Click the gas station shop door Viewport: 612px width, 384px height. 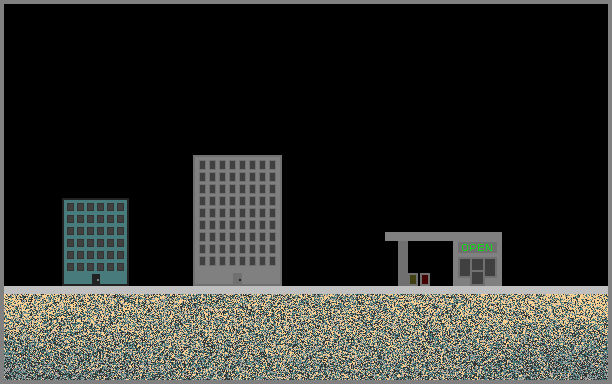pyautogui.click(x=477, y=278)
